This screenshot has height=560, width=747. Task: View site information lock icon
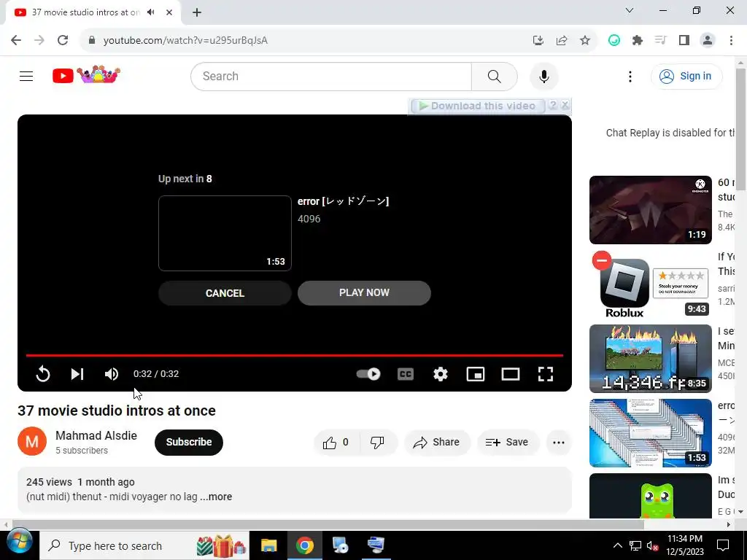click(92, 40)
